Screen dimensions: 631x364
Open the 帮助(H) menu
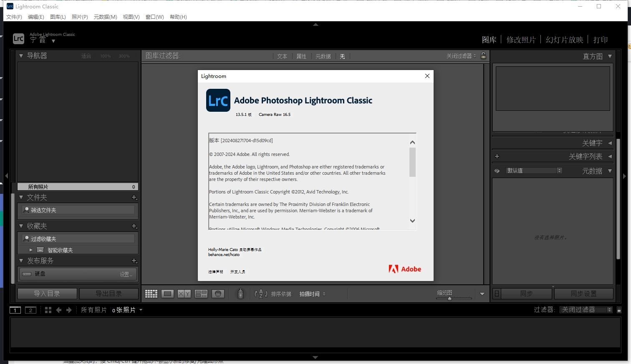[178, 17]
